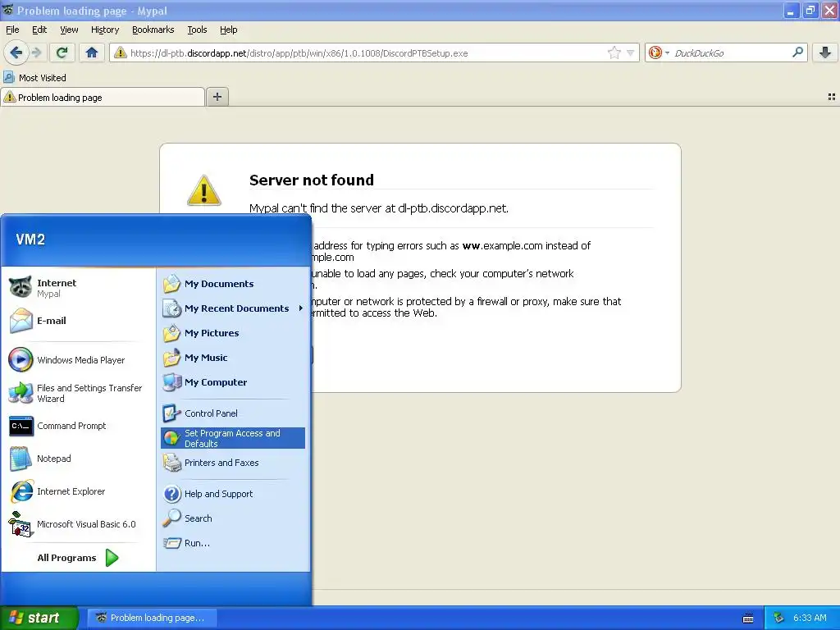Launch Notepad from start menu
This screenshot has width=840, height=630.
[x=80, y=459]
